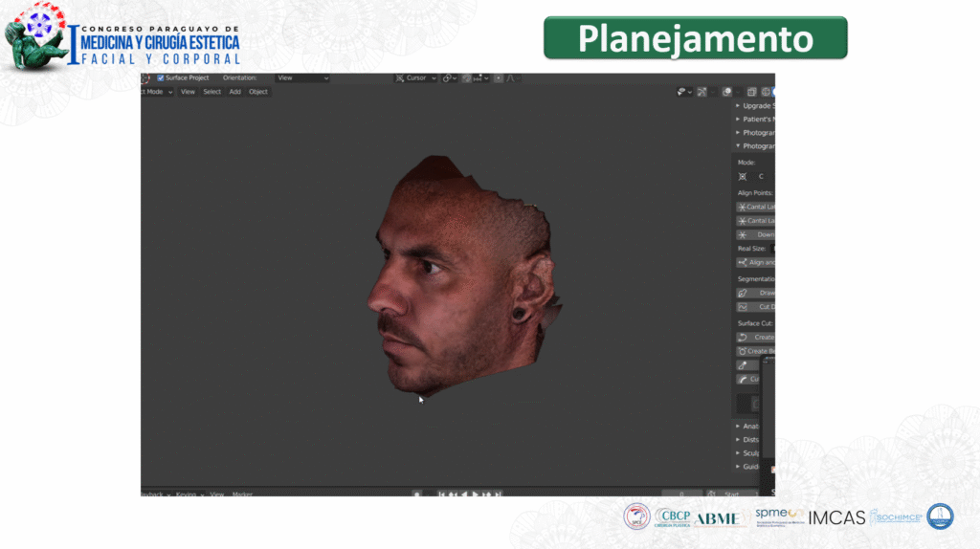Click the 3D face model thumbnail
Viewport: 980px width, 549px height.
pyautogui.click(x=464, y=276)
